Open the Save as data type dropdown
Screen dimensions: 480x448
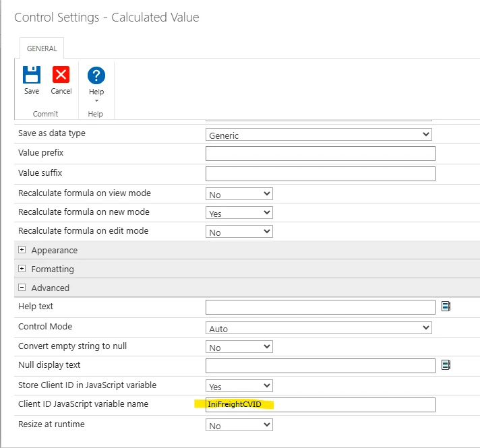tap(318, 135)
